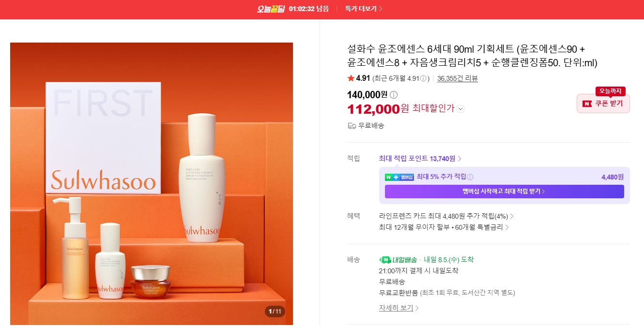
Task: Click the N 내일배송 delivery badge
Action: (398, 260)
